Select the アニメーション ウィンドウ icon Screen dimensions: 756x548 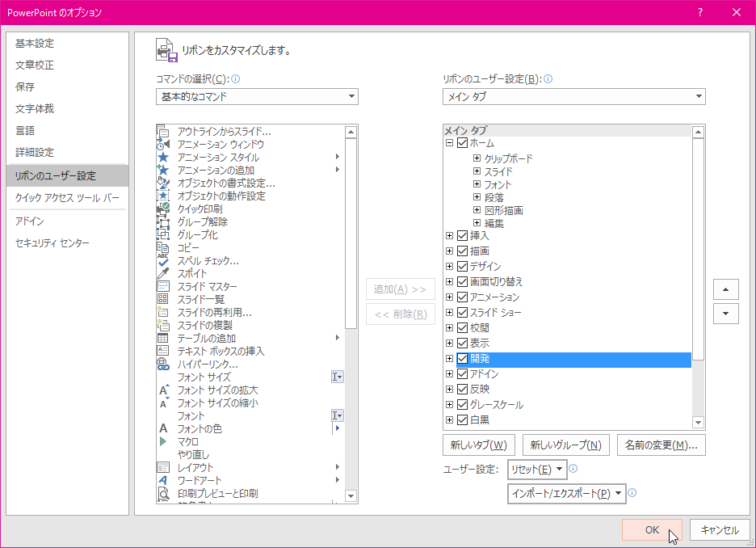click(163, 144)
